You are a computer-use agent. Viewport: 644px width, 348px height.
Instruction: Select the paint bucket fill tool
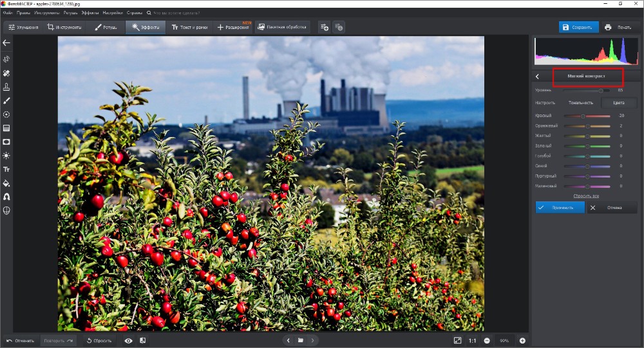[6, 183]
